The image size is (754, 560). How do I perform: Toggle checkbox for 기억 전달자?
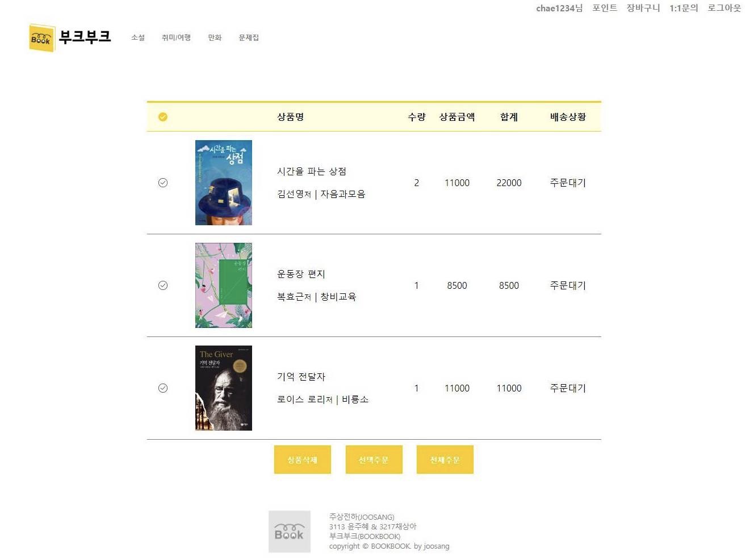pyautogui.click(x=163, y=388)
